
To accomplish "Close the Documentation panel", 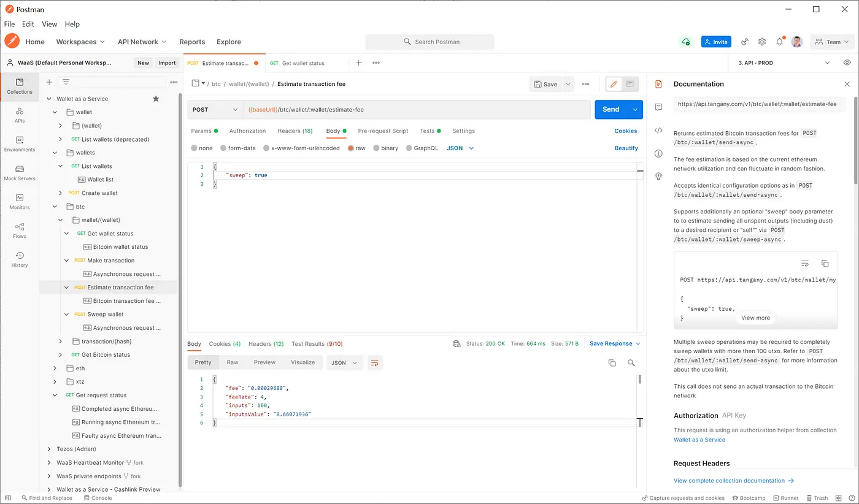I will [x=847, y=84].
